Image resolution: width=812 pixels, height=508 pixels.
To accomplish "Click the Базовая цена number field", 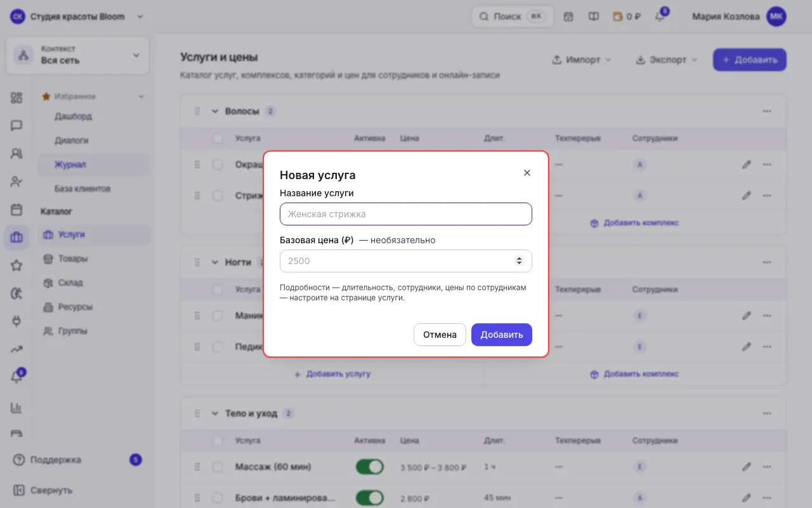I will [x=406, y=261].
